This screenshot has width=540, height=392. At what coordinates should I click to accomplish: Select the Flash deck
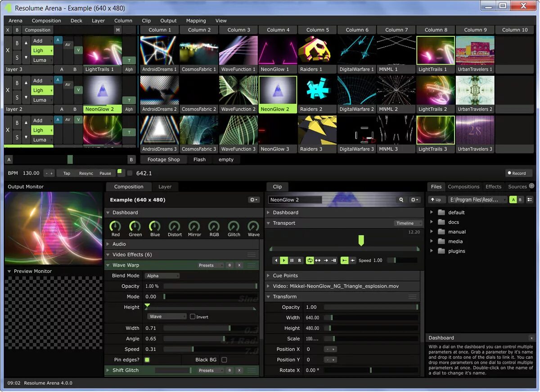[199, 160]
